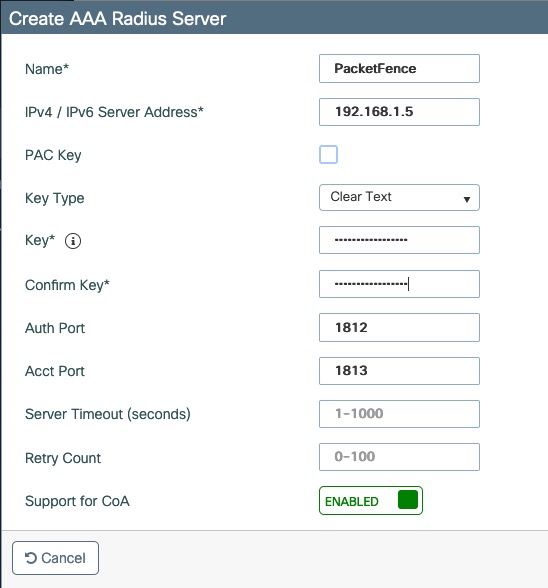The image size is (548, 588).
Task: Click the Retry Count label
Action: [63, 458]
